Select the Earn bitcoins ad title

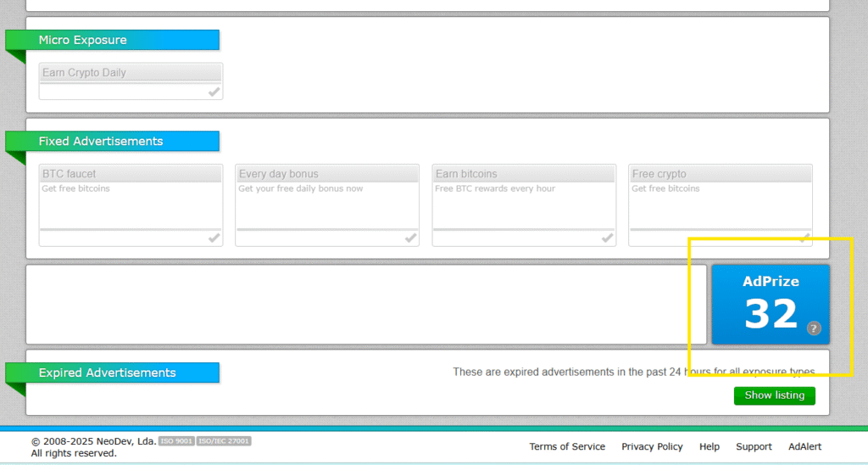[466, 174]
